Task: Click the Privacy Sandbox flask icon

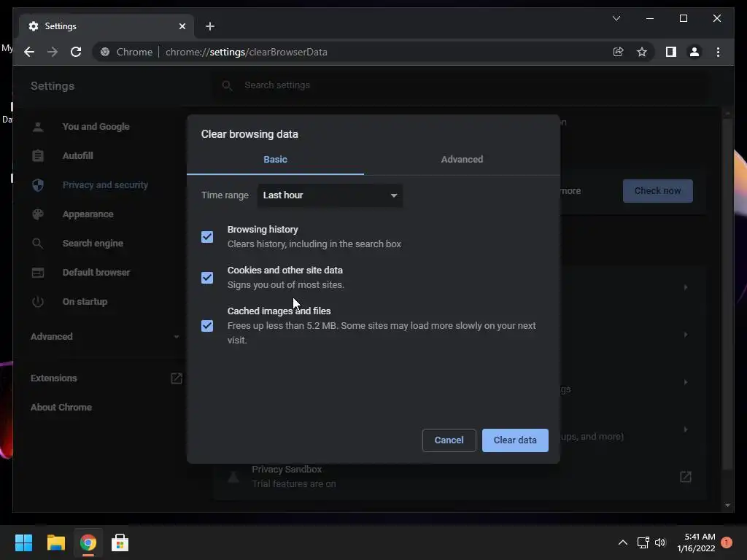Action: 233,477
